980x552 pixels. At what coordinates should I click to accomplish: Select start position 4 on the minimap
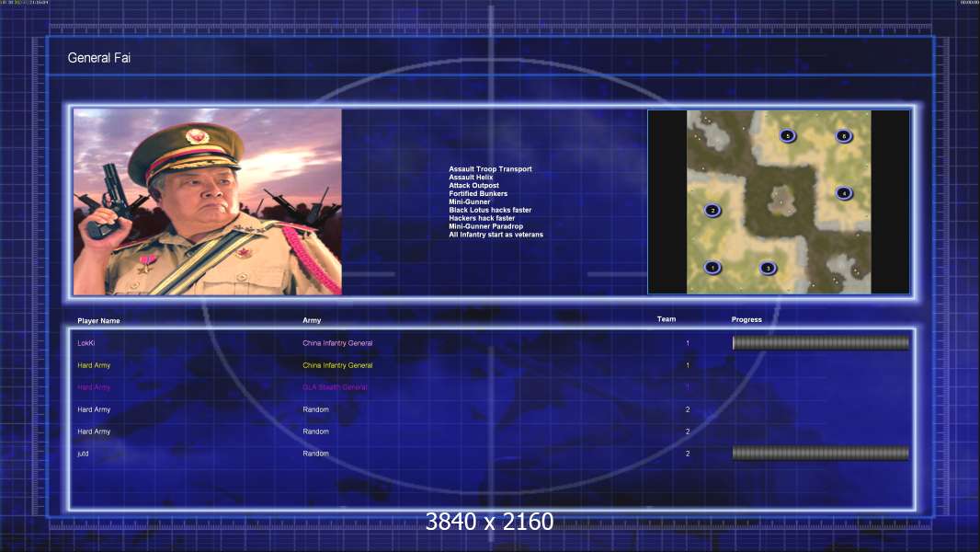pos(844,193)
